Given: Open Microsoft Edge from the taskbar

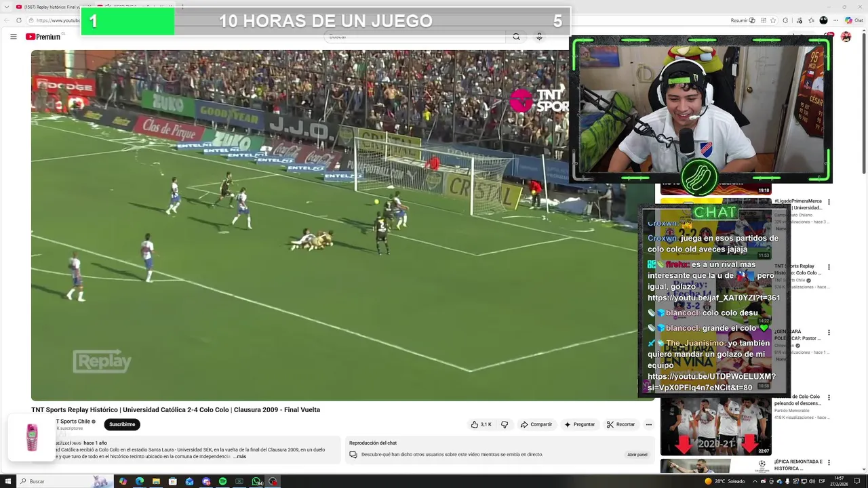Looking at the screenshot, I should coord(140,481).
